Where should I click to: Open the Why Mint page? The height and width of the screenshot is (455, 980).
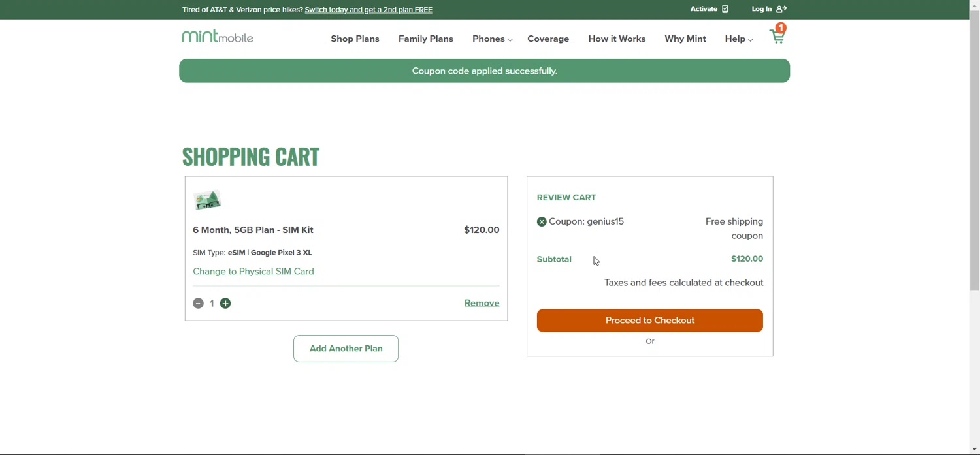[x=685, y=39]
